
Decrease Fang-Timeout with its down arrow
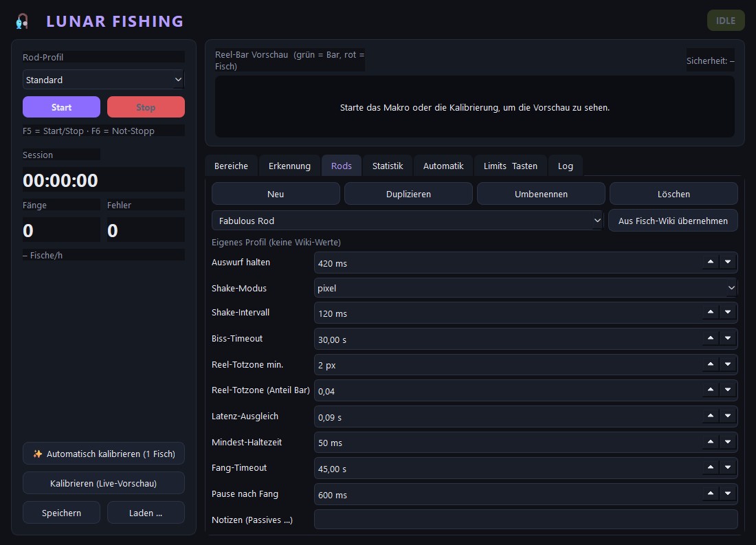pyautogui.click(x=728, y=467)
